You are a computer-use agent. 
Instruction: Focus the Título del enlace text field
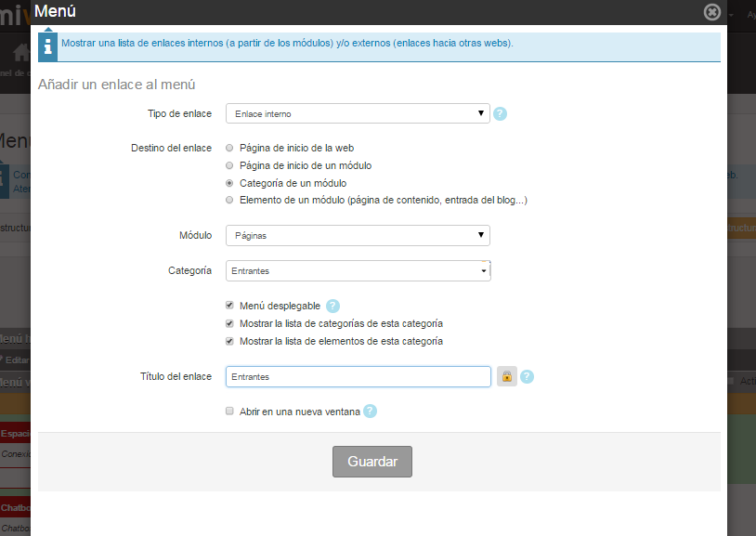[x=358, y=376]
